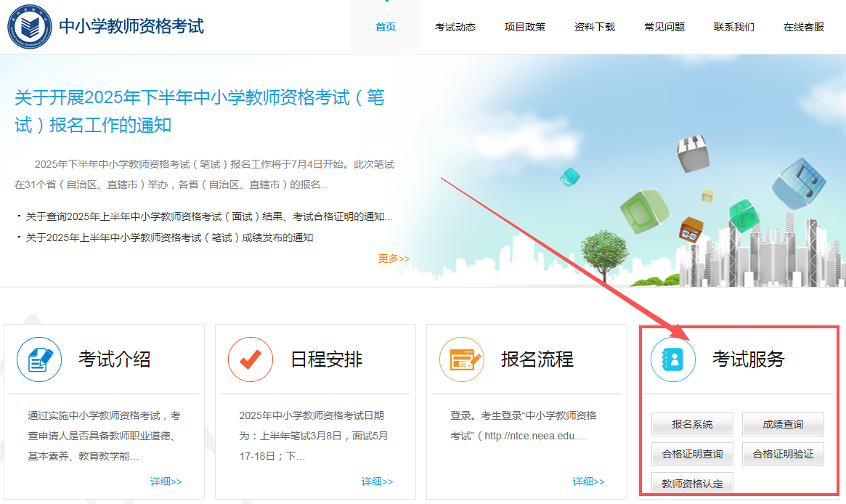Open 在线客服 in top navigation

pyautogui.click(x=804, y=27)
